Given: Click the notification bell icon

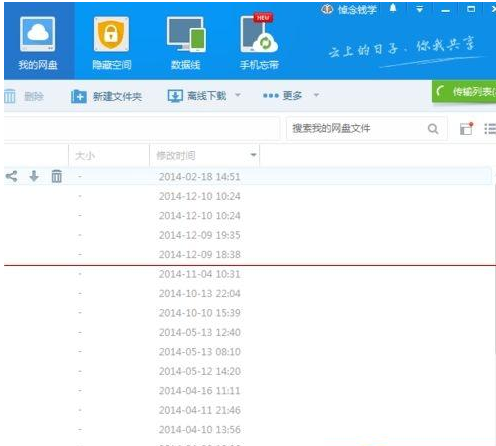Looking at the screenshot, I should (393, 9).
